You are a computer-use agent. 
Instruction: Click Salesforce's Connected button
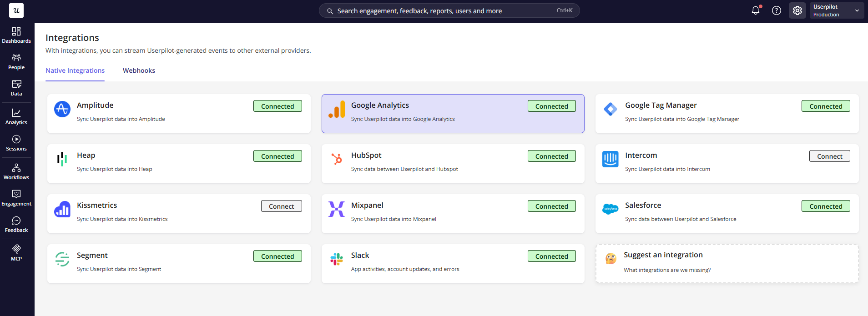pyautogui.click(x=826, y=206)
